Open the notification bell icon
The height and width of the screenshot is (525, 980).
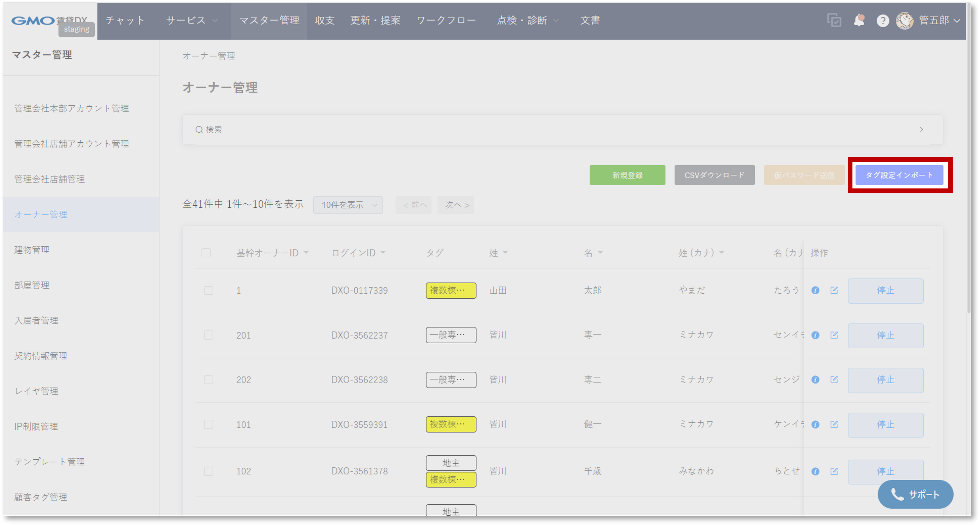point(859,20)
